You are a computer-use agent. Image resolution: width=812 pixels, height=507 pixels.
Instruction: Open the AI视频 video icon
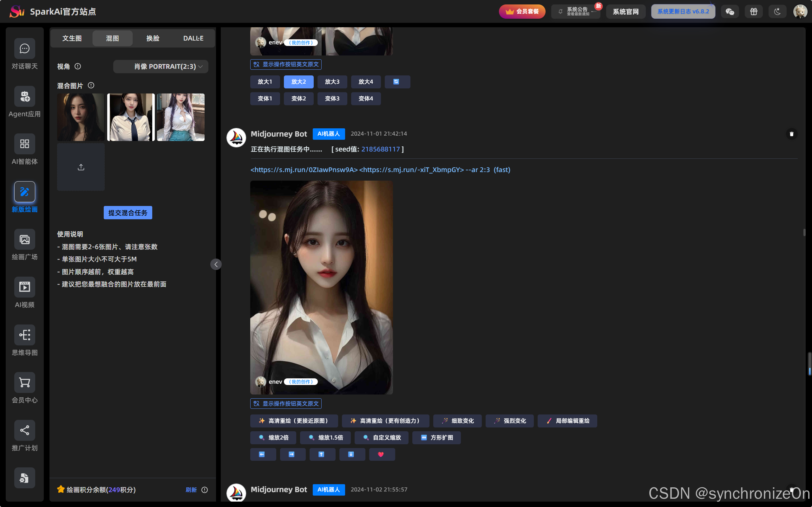click(24, 287)
